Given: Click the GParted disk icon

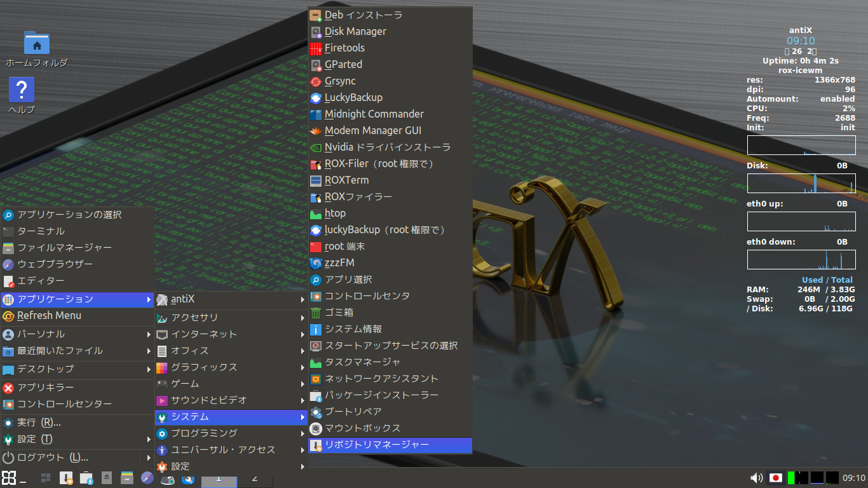Looking at the screenshot, I should (x=316, y=64).
